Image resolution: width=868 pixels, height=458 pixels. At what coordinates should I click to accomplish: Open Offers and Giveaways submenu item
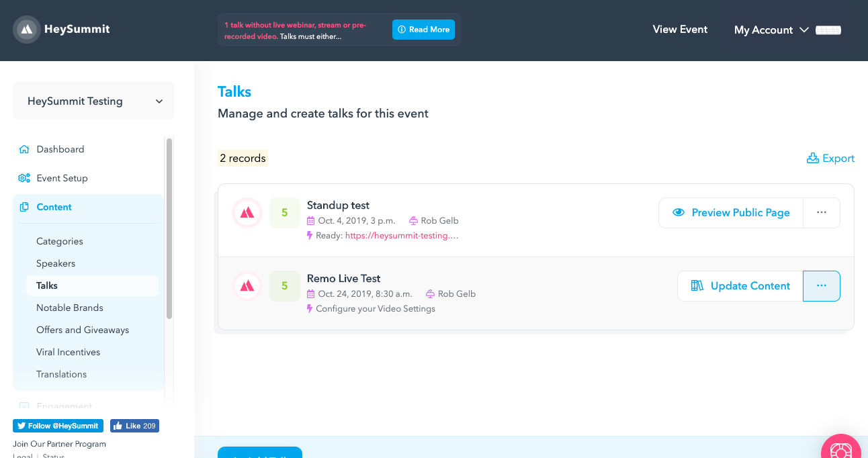(x=83, y=330)
